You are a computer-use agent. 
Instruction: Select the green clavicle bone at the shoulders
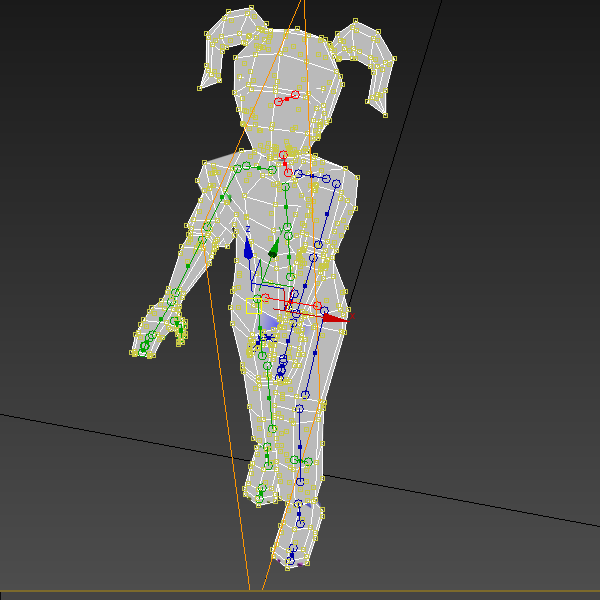(259, 168)
